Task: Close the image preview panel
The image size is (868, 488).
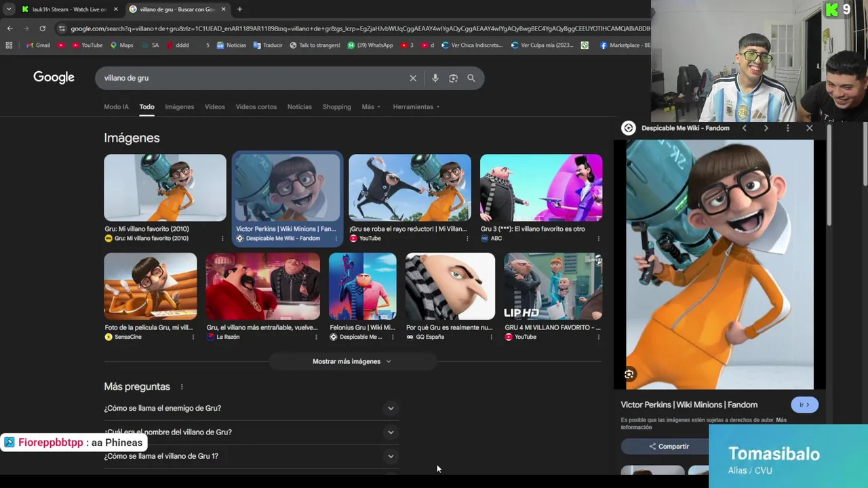Action: (x=809, y=128)
